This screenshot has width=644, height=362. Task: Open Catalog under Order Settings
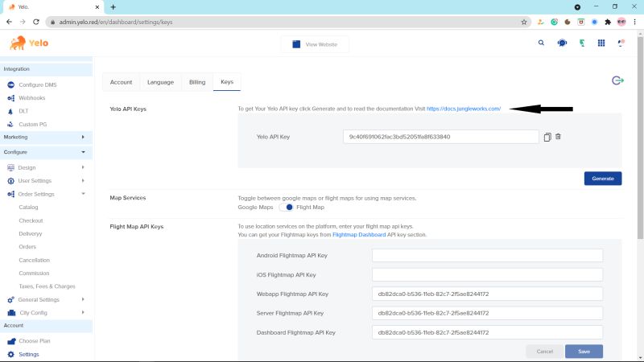28,208
